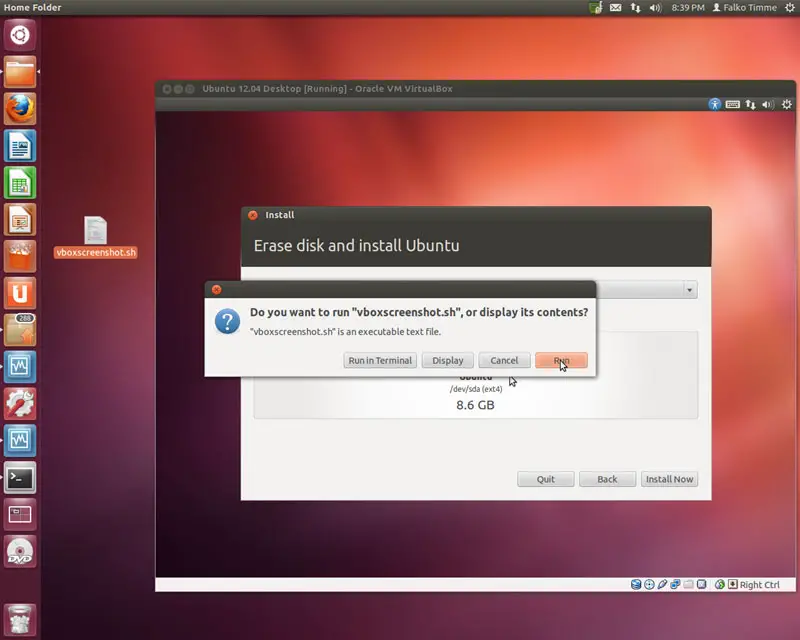
Task: Open Update Manager with 288 badge
Action: (20, 330)
